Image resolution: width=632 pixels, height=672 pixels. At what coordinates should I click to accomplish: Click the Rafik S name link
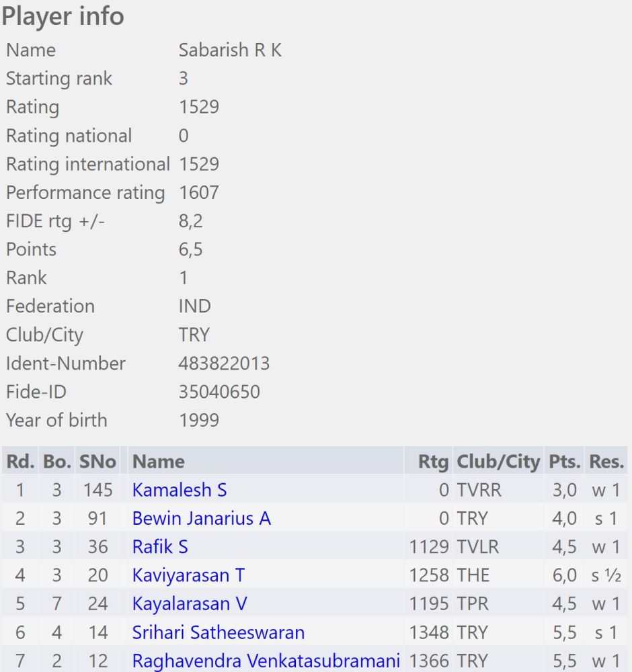tap(160, 547)
